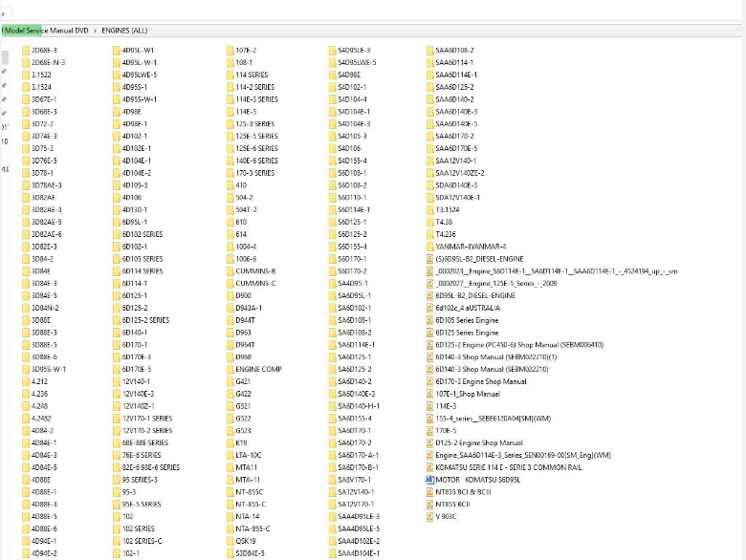This screenshot has height=560, width=746.
Task: Select the 12V140-1 folder icon
Action: pos(117,381)
